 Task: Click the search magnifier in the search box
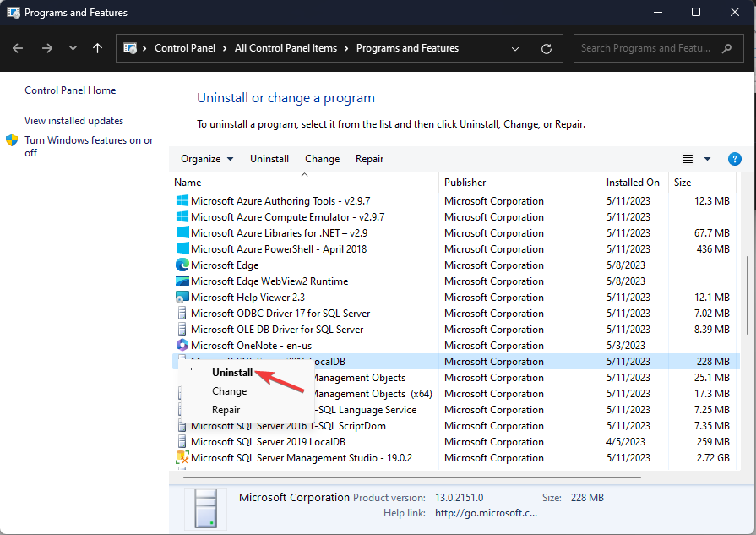(727, 48)
